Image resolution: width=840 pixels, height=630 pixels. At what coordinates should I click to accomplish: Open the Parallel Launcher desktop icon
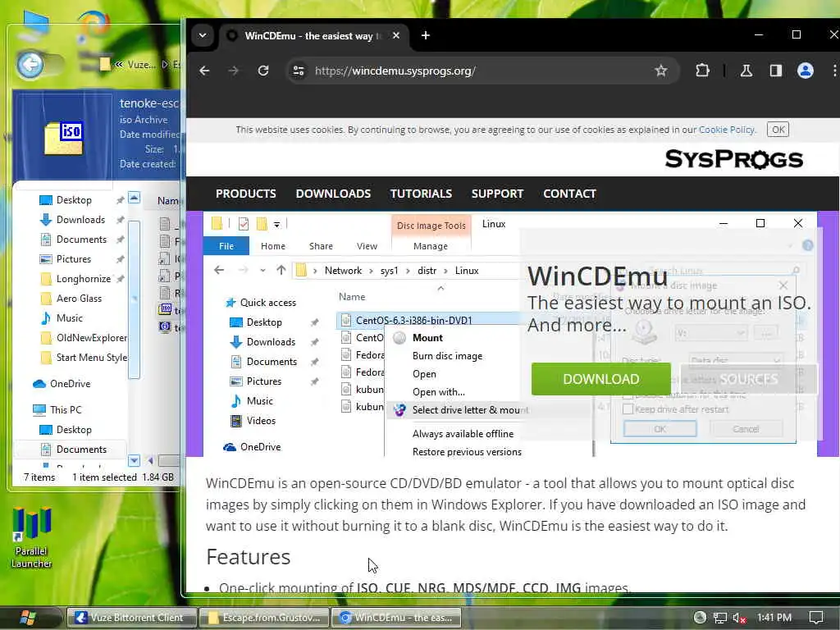(x=32, y=536)
